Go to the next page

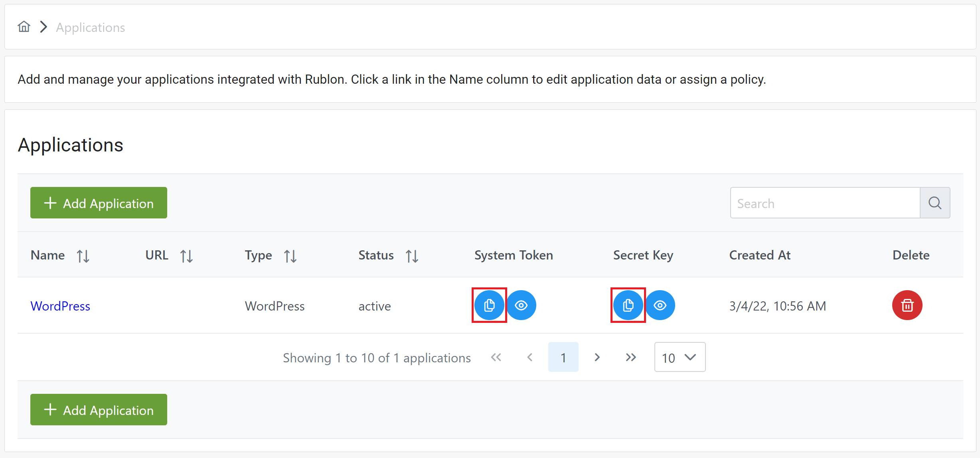[597, 357]
